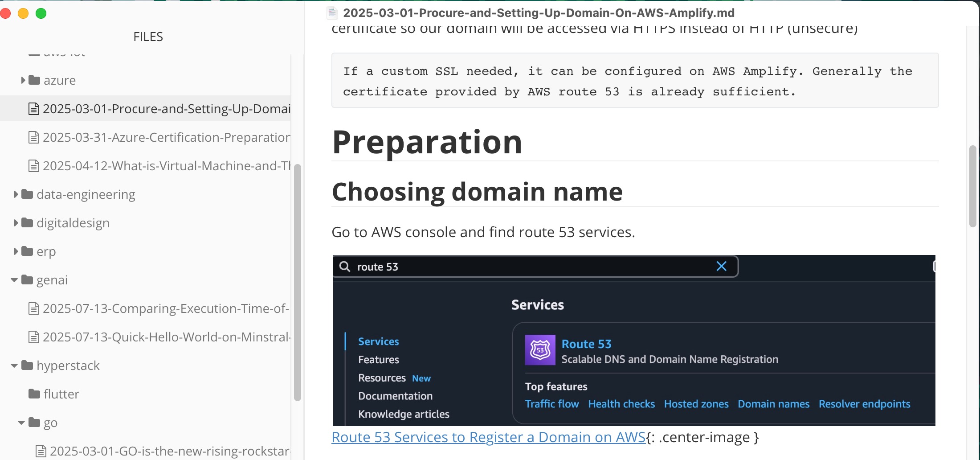This screenshot has width=980, height=460.
Task: Click the 'Go to AWS console' paragraph
Action: pyautogui.click(x=483, y=232)
